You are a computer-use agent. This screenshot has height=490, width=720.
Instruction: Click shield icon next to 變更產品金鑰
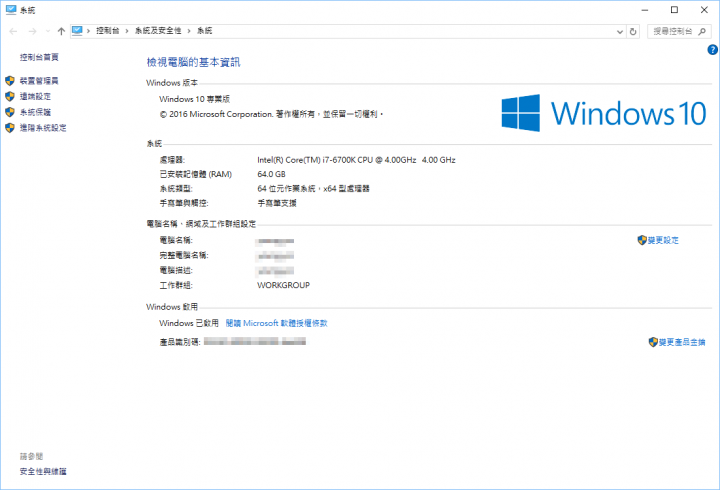[653, 342]
